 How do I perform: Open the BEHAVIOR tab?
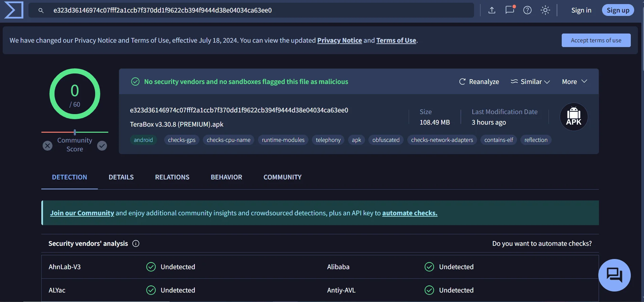pos(226,177)
